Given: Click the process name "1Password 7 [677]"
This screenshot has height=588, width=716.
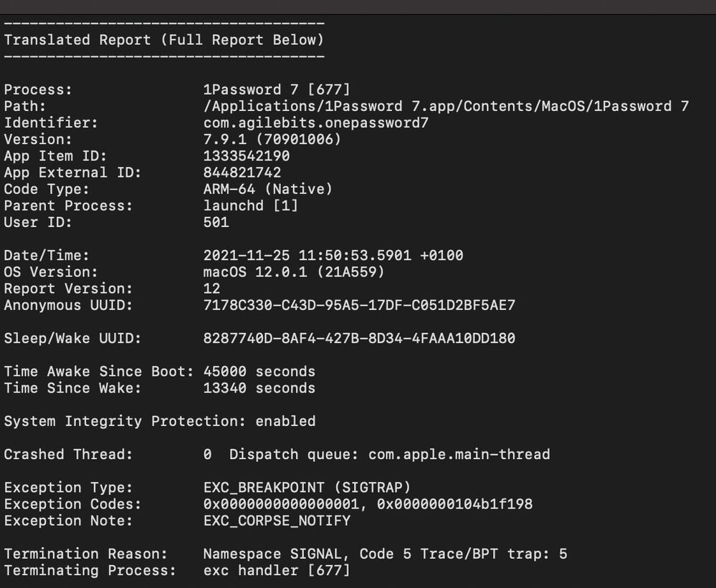Looking at the screenshot, I should [x=277, y=90].
